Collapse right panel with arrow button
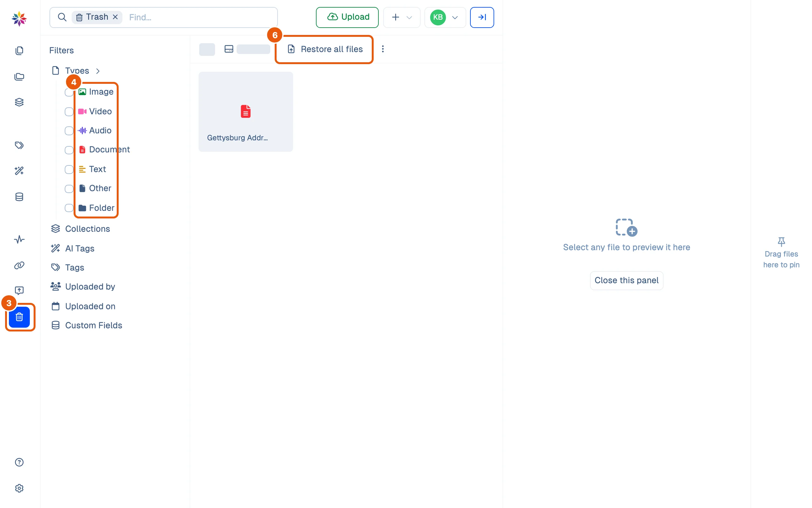This screenshot has width=812, height=508. 482,17
